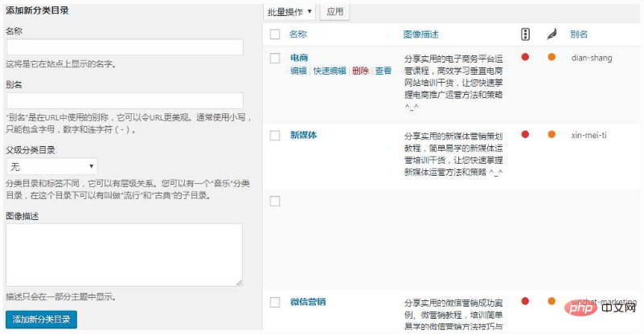This screenshot has height=334, width=644.
Task: Click the red SEO dot for 电商
Action: tap(525, 57)
